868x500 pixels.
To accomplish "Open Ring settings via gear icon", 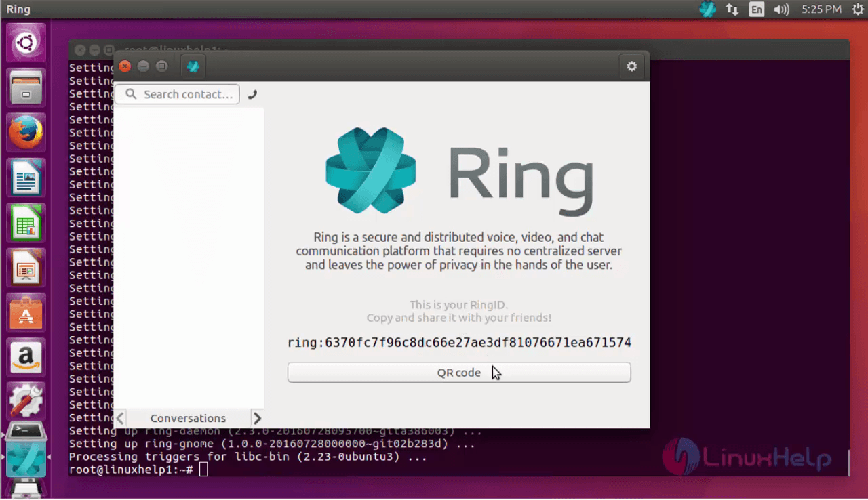I will tap(631, 66).
